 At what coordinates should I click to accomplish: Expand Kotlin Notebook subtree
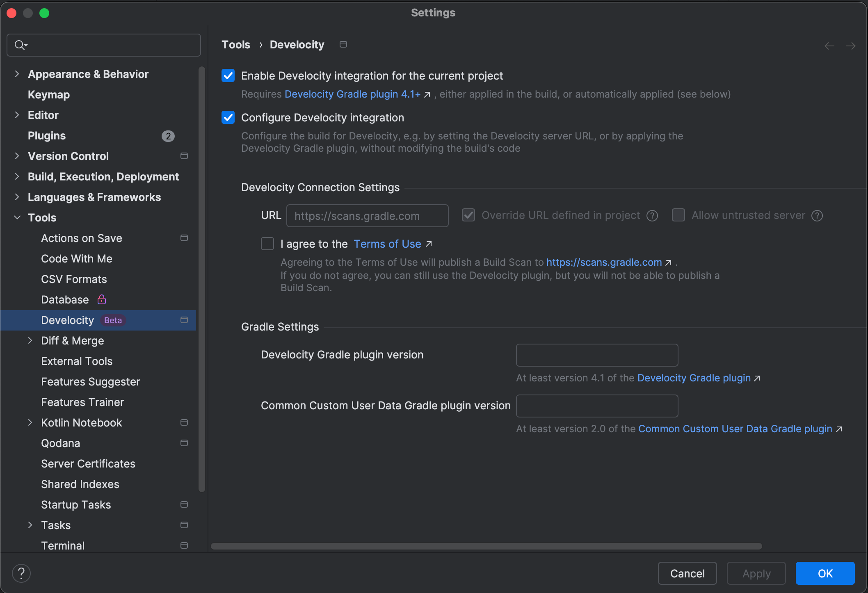(x=30, y=422)
